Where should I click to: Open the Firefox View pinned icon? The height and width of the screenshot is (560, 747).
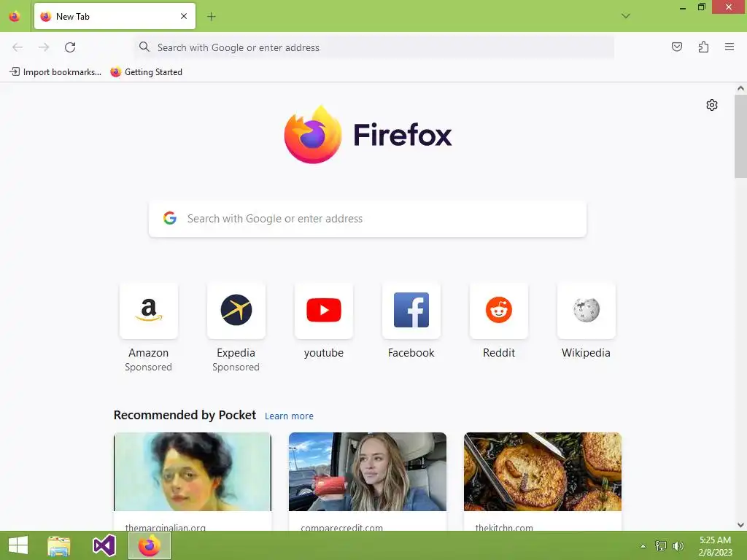pyautogui.click(x=15, y=16)
